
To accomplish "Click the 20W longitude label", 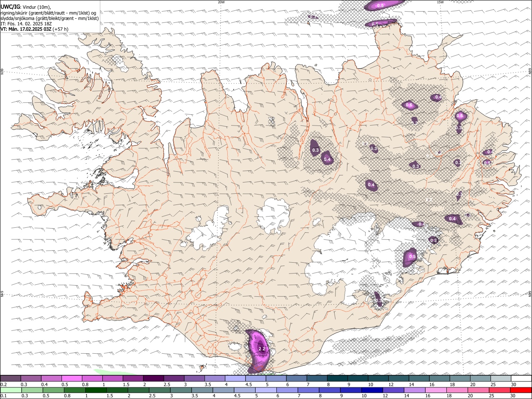I will pos(222,2).
